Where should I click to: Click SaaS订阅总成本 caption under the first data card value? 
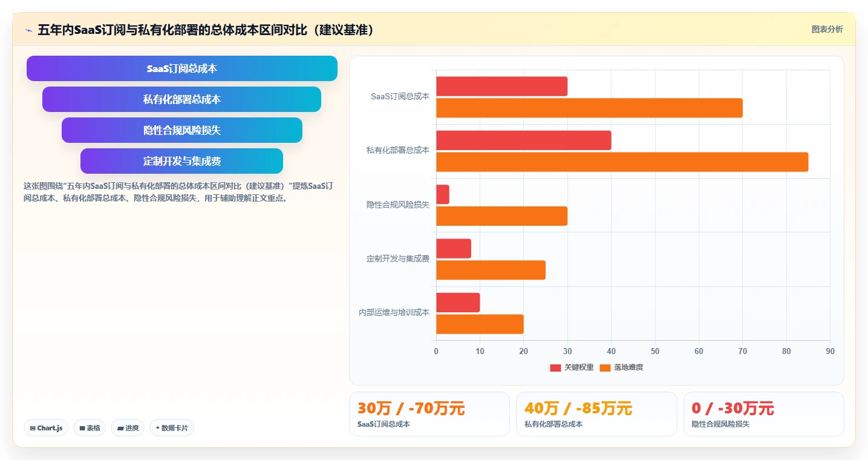coord(383,424)
